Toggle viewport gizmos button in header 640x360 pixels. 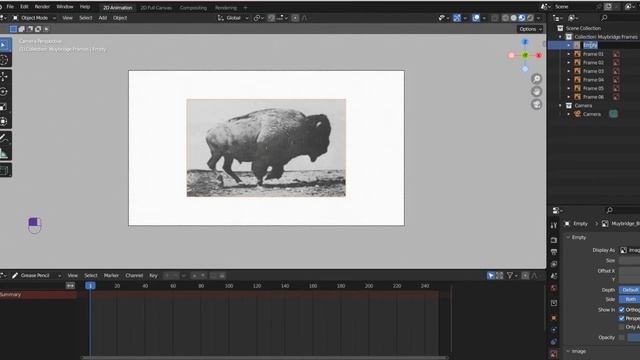tap(457, 18)
